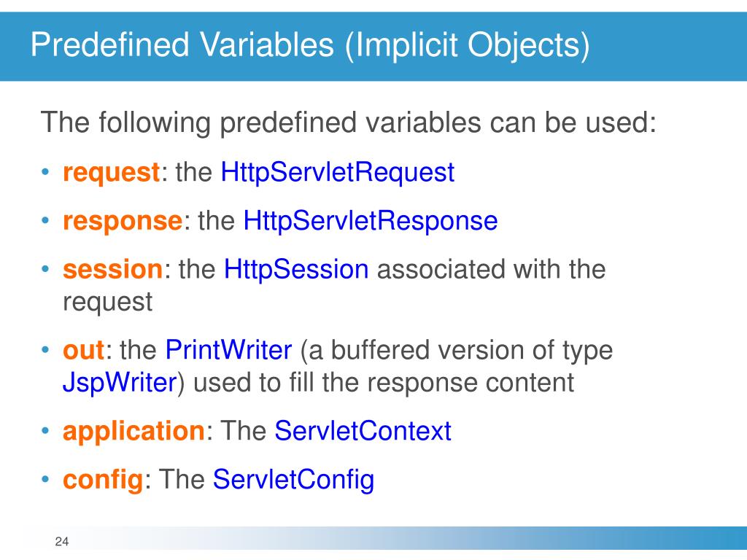Select the orange 'response' keyword
Image resolution: width=747 pixels, height=560 pixels.
[122, 222]
